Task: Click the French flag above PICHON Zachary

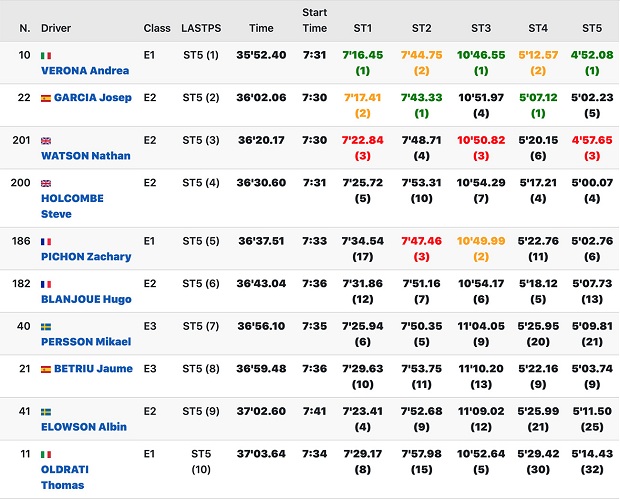Action: (x=46, y=241)
